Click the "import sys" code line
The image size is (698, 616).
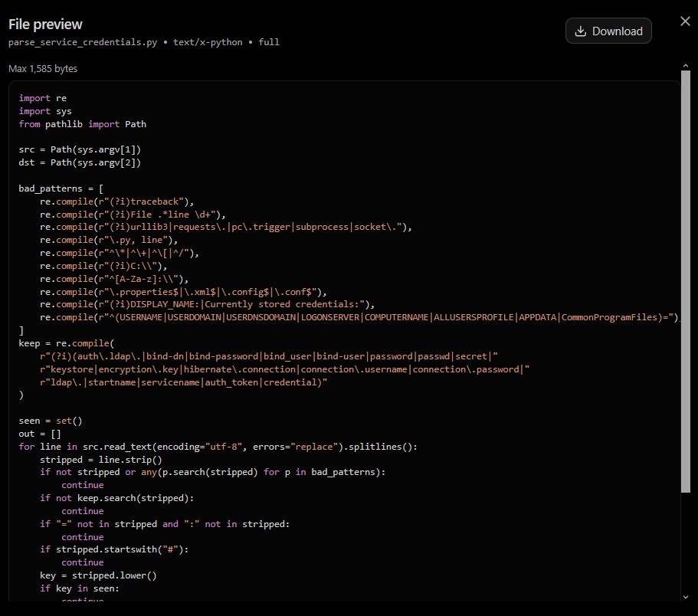click(45, 111)
